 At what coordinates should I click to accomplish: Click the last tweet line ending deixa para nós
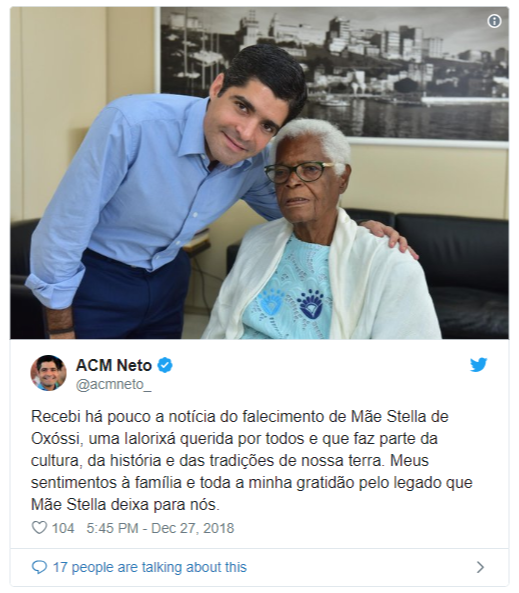125,505
